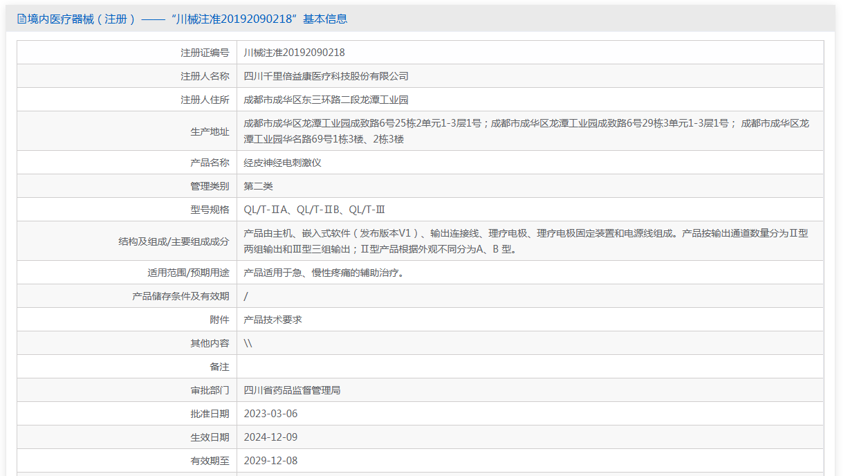Click the 有效期至 label
868x476 pixels.
[210, 461]
